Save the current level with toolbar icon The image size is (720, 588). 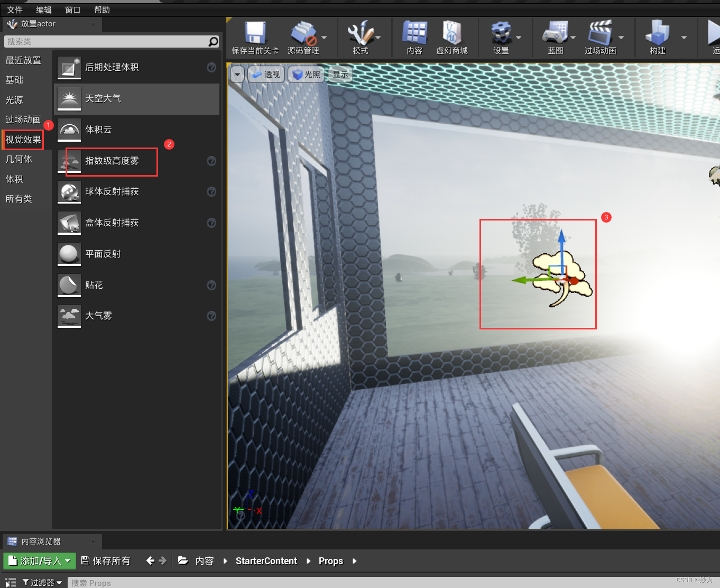(x=255, y=33)
